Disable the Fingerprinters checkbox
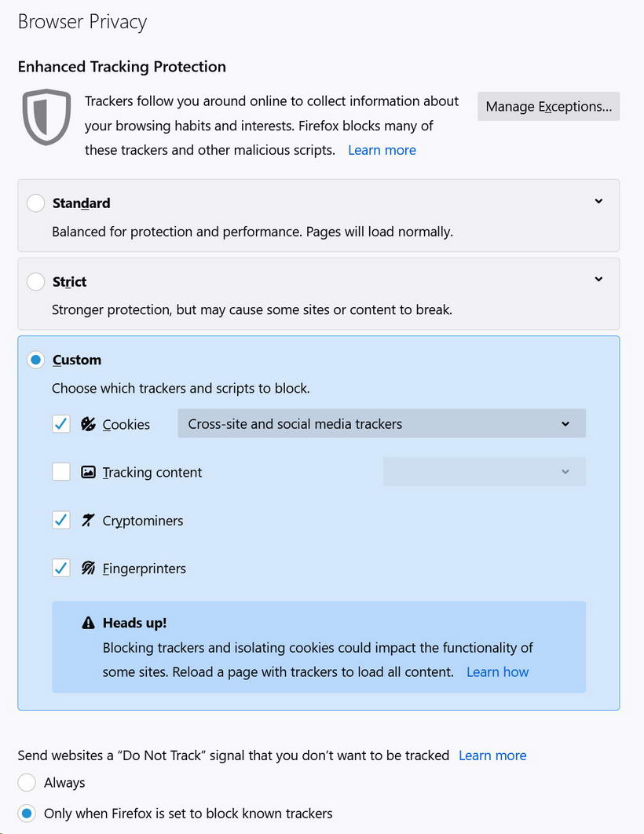The width and height of the screenshot is (644, 834). coord(61,569)
